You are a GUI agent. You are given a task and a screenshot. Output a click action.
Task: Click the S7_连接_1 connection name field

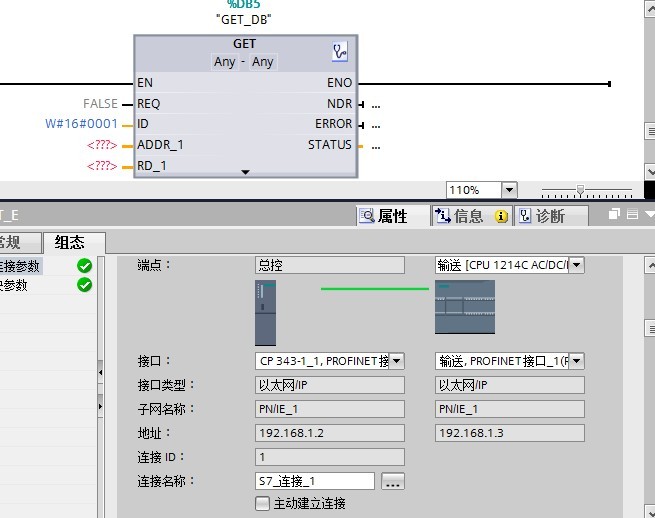pyautogui.click(x=315, y=481)
